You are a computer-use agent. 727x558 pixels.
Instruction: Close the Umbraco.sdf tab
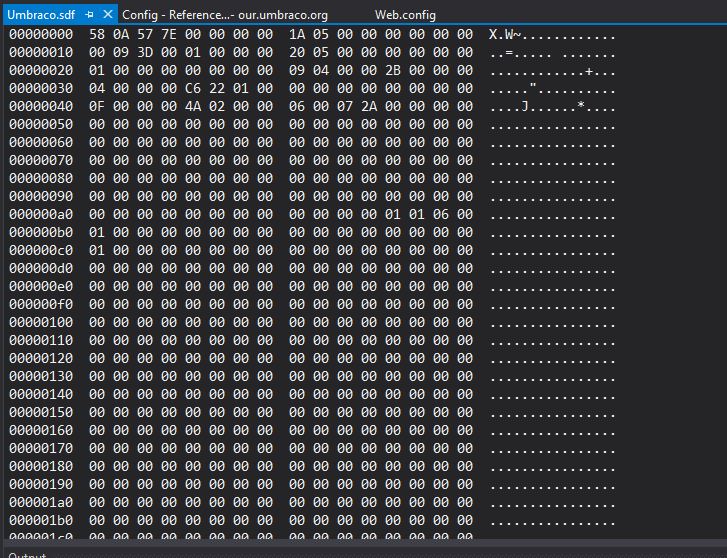(x=108, y=15)
